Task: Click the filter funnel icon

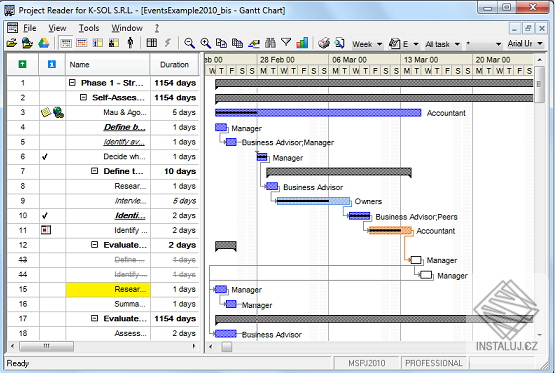Action: (x=286, y=43)
